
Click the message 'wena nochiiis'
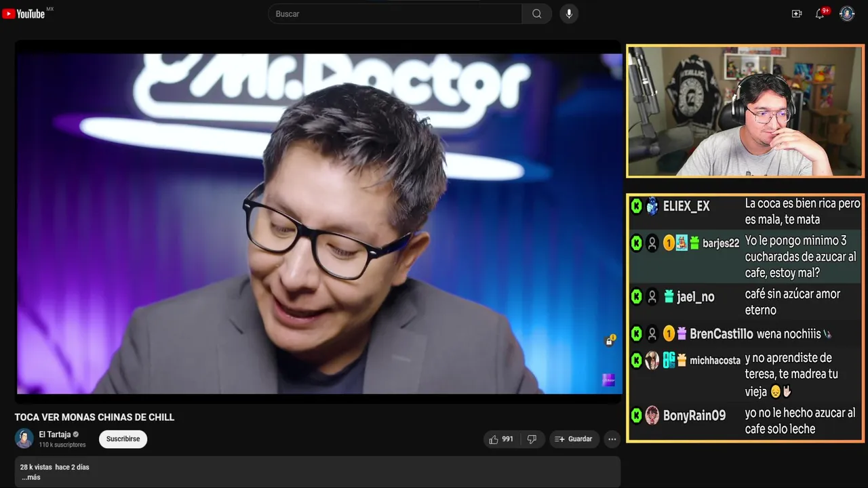coord(794,334)
